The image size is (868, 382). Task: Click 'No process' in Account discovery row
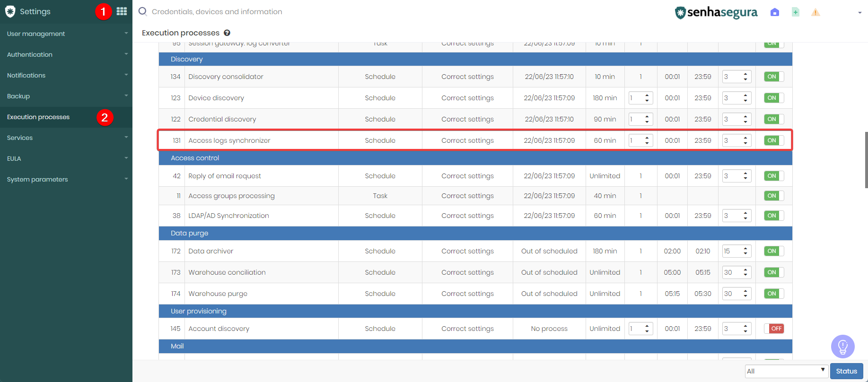[549, 329]
